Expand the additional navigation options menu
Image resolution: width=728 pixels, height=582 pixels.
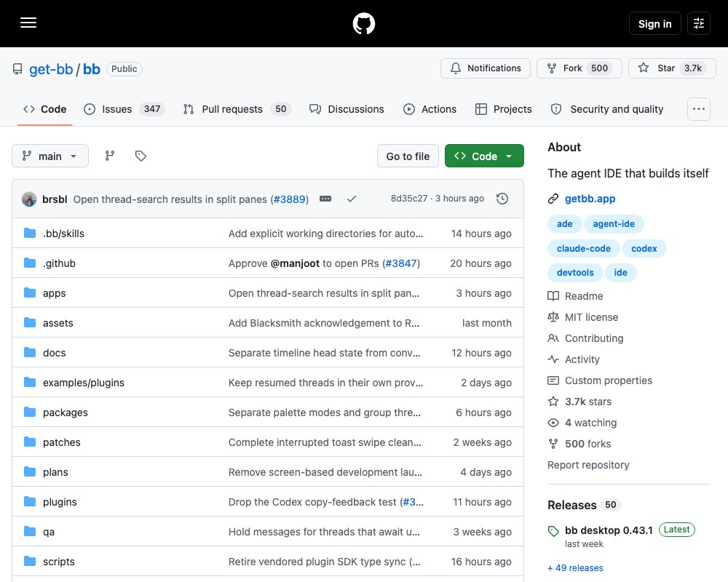coord(698,109)
